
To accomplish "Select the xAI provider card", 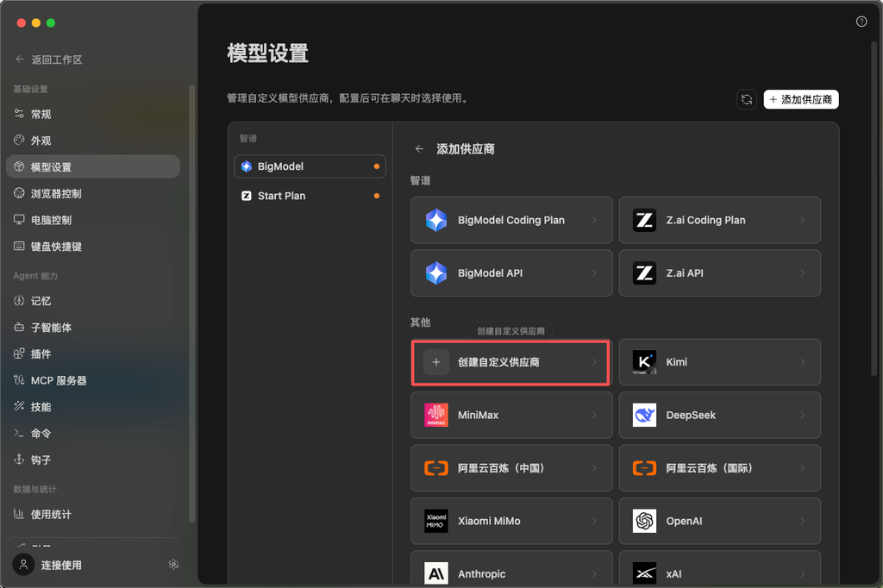I will click(720, 569).
